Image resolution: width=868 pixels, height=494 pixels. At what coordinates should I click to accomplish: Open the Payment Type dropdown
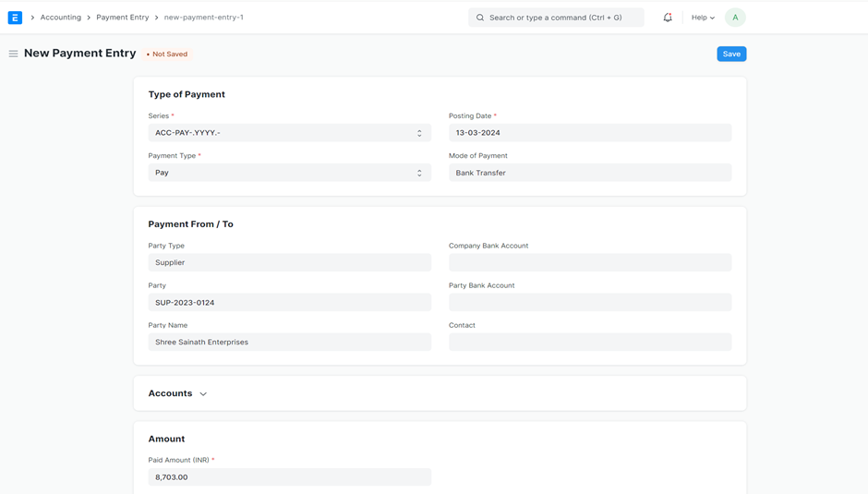[289, 173]
